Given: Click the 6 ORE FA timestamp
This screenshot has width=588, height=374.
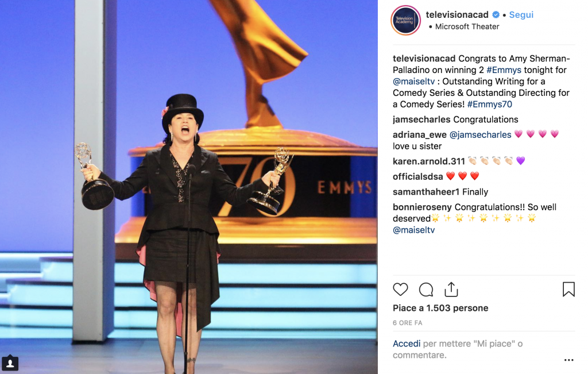Looking at the screenshot, I should coord(407,323).
